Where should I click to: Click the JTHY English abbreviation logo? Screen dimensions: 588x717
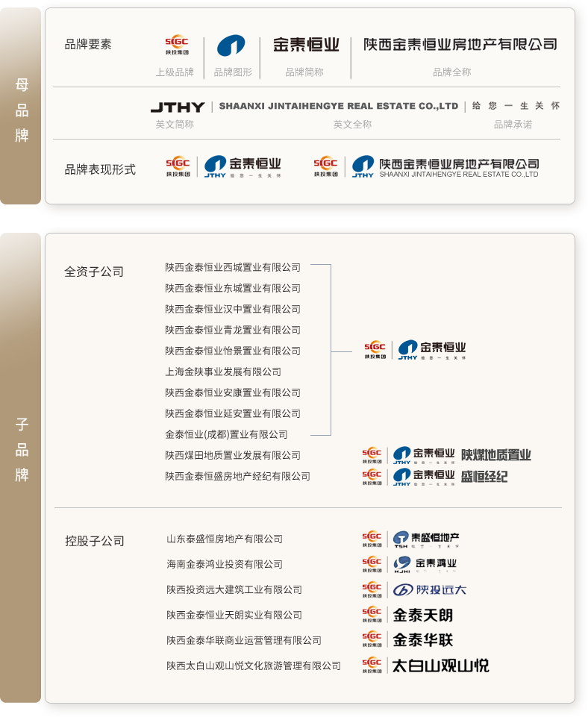pos(177,107)
